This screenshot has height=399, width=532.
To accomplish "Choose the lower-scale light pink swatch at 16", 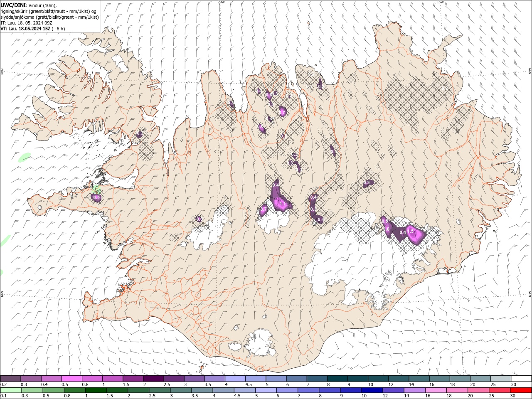I will point(436,390).
